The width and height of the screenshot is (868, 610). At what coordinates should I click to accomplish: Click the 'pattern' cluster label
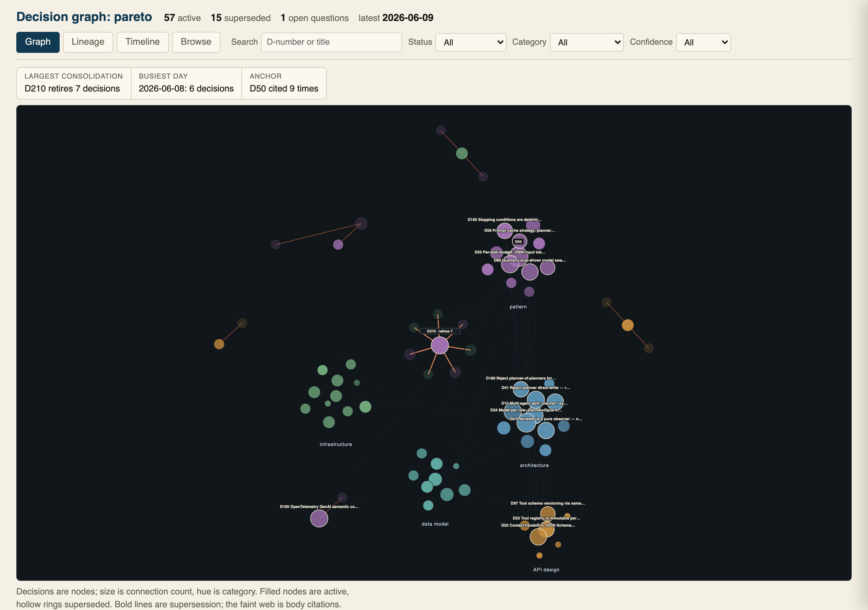click(518, 306)
